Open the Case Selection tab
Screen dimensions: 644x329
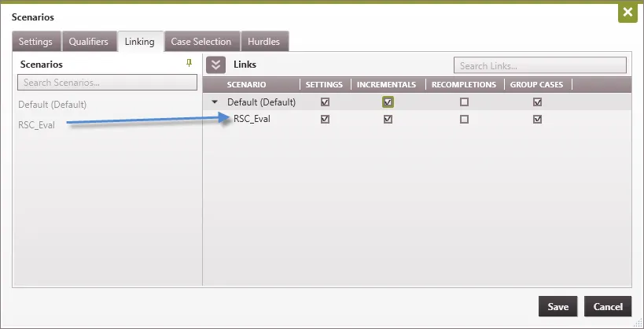pyautogui.click(x=201, y=42)
